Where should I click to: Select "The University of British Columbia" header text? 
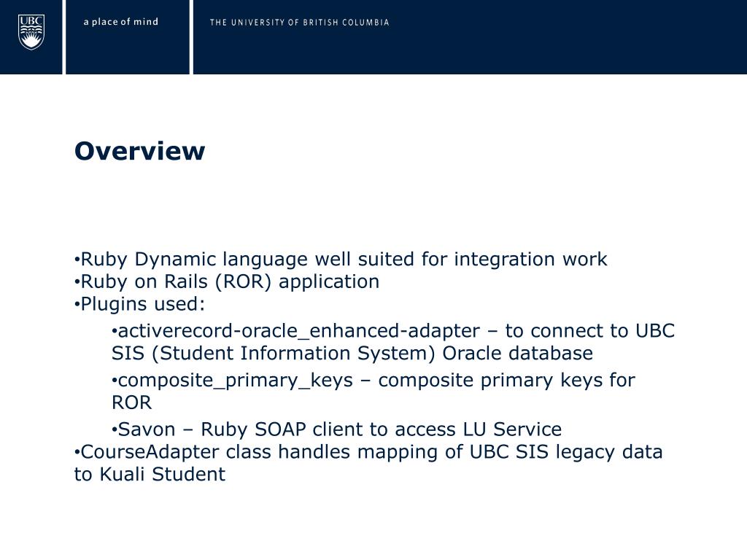(x=299, y=23)
